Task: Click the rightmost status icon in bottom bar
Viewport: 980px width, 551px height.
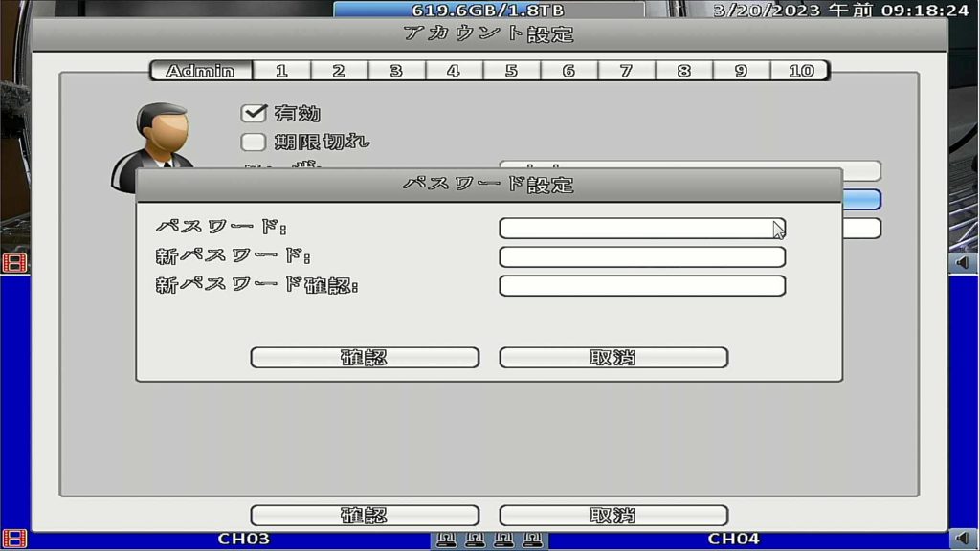Action: [534, 540]
